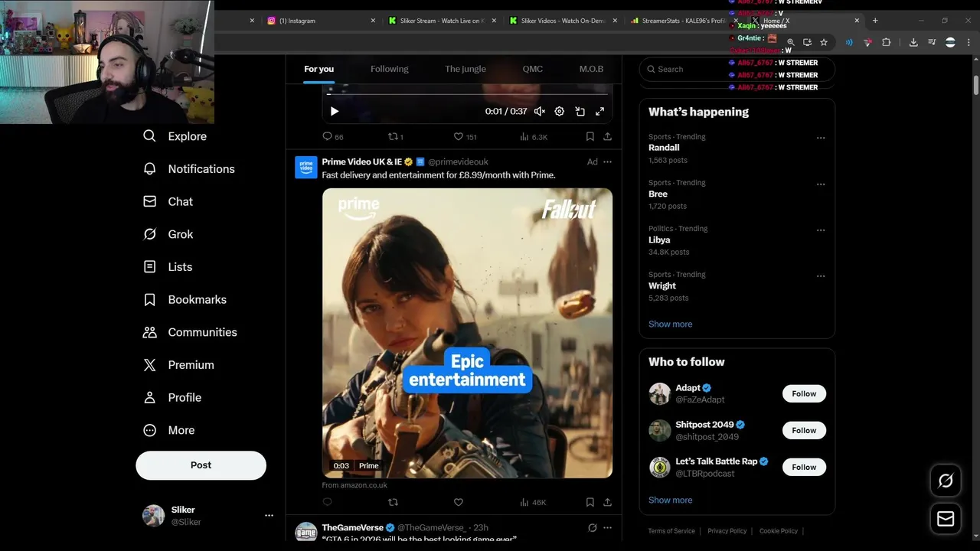Reply to the post with 66 replies
The height and width of the screenshot is (551, 980).
332,137
